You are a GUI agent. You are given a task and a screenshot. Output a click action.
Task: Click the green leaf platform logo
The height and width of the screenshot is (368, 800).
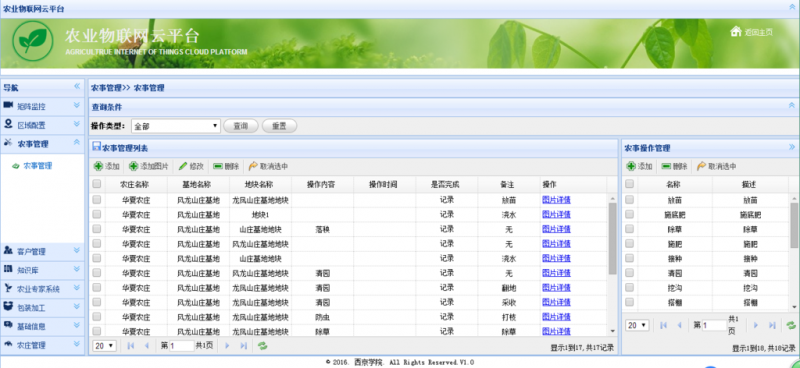pyautogui.click(x=33, y=41)
